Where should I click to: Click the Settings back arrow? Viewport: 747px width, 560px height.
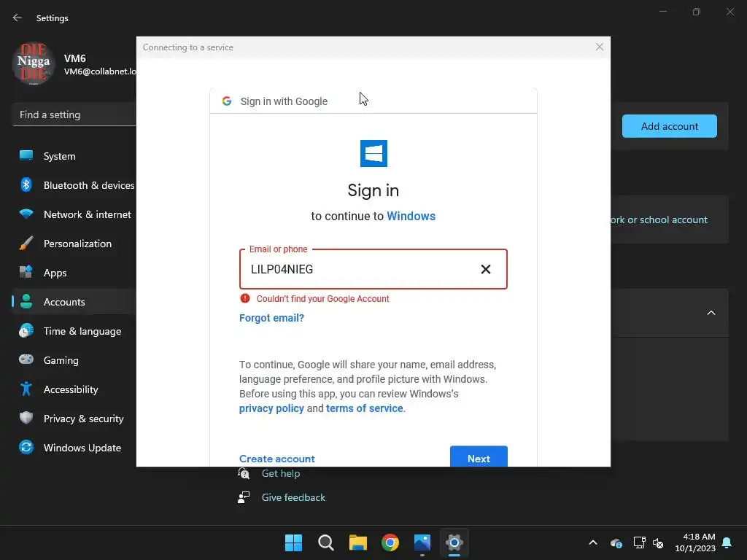coord(18,17)
